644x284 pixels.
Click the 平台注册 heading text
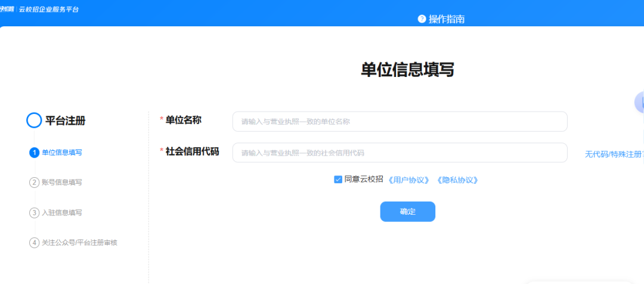pos(66,121)
